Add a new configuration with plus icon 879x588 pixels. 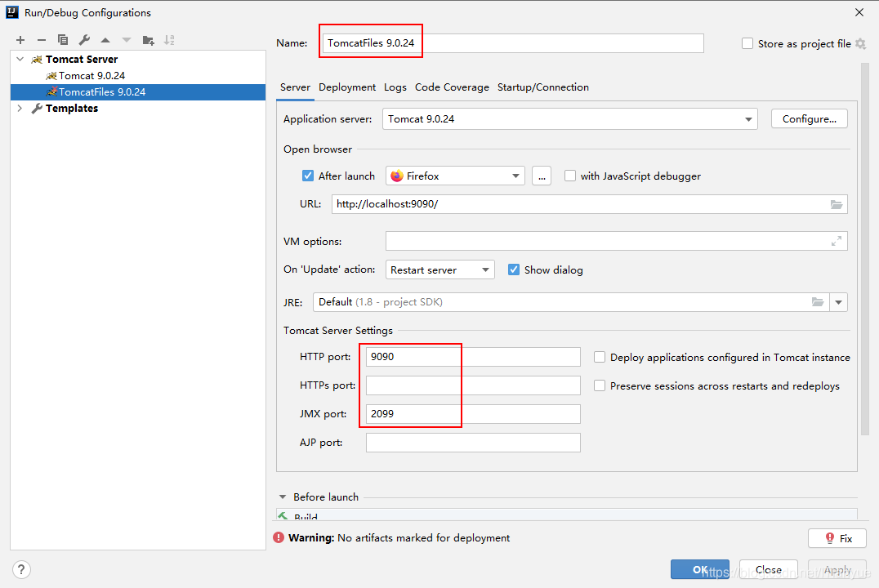coord(20,40)
